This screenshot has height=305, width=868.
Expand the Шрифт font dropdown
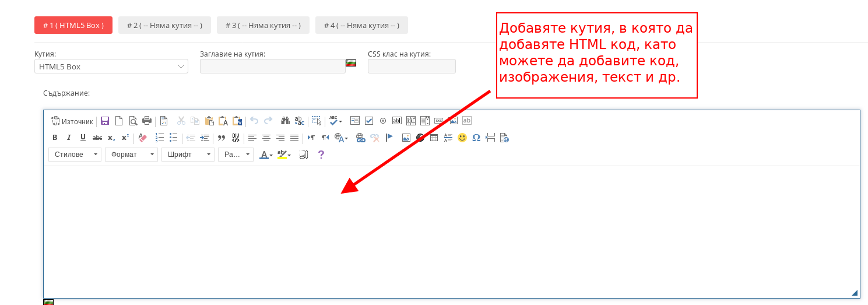(x=188, y=155)
